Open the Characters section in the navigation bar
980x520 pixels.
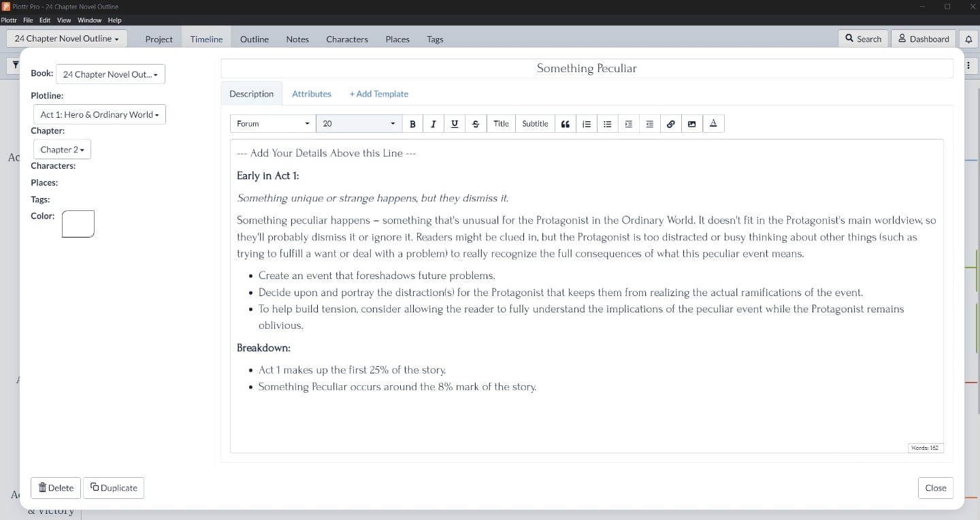(x=347, y=39)
